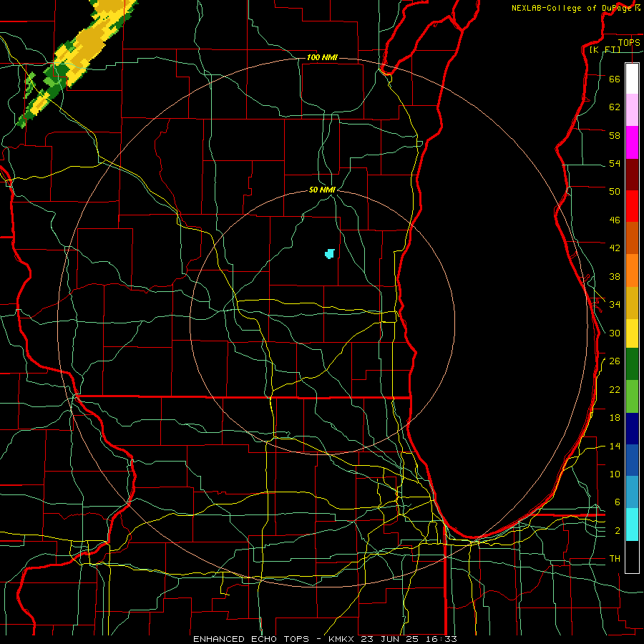
Task: Click the small cyan echo on the map
Action: point(330,254)
